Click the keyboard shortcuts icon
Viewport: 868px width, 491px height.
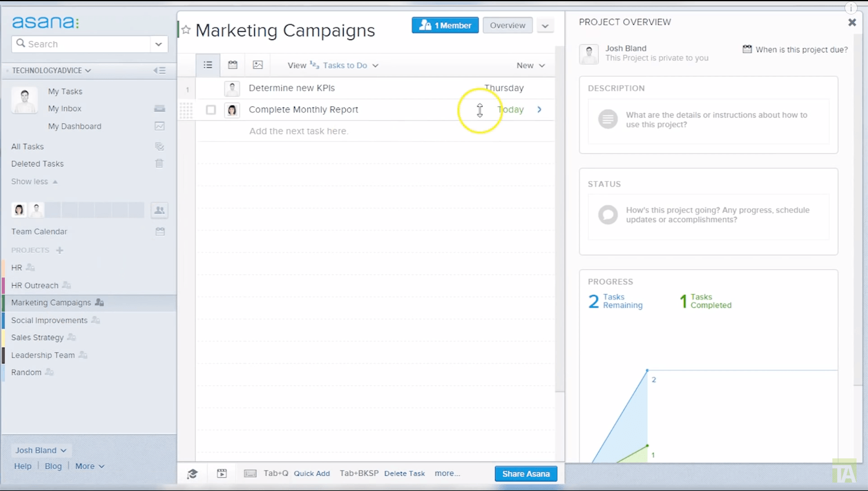[250, 474]
